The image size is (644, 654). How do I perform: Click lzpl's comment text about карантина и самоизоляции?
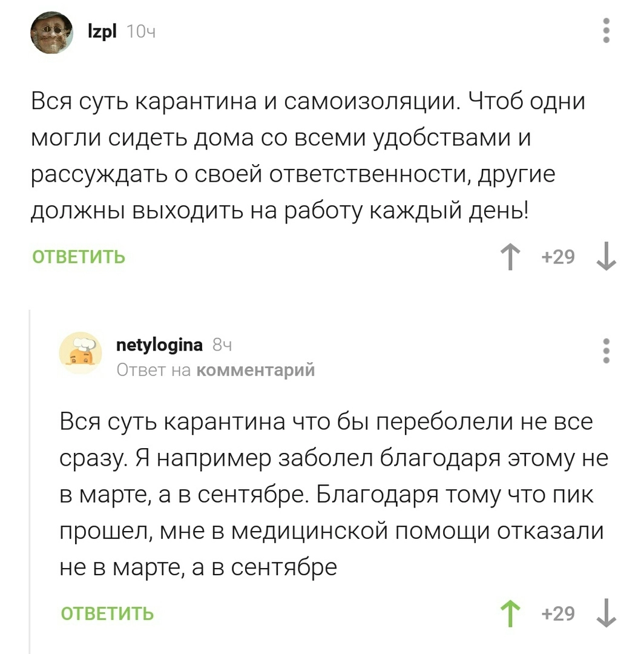[309, 156]
